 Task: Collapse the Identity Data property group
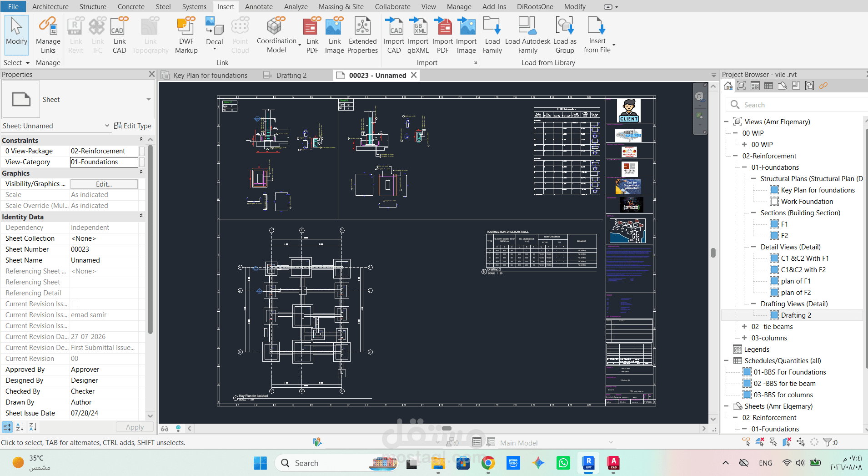[x=141, y=216]
